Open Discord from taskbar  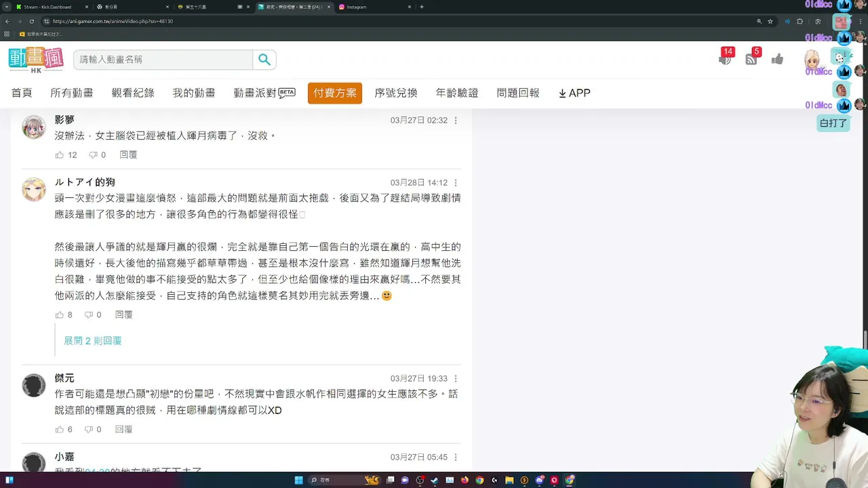pyautogui.click(x=539, y=480)
